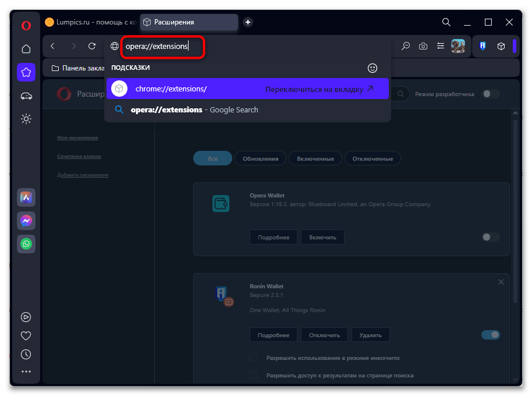This screenshot has height=396, width=532.
Task: Click the Ronin Wallet extension card icon
Action: (x=224, y=296)
